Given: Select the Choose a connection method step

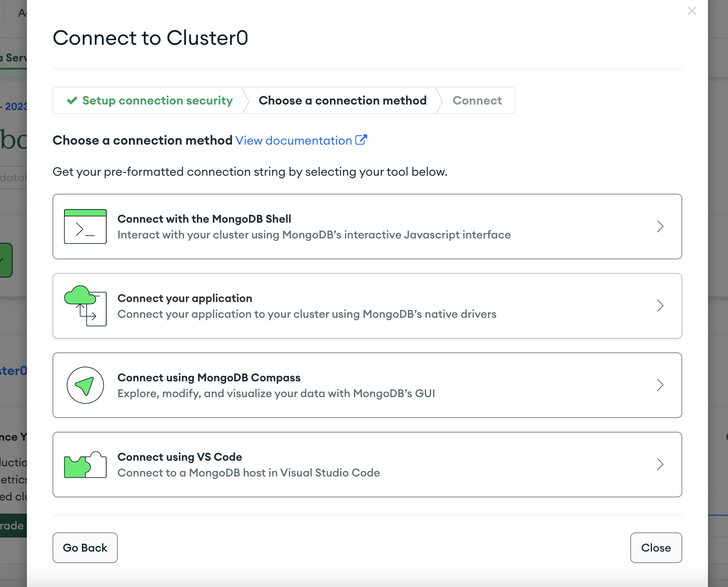Looking at the screenshot, I should pos(343,100).
